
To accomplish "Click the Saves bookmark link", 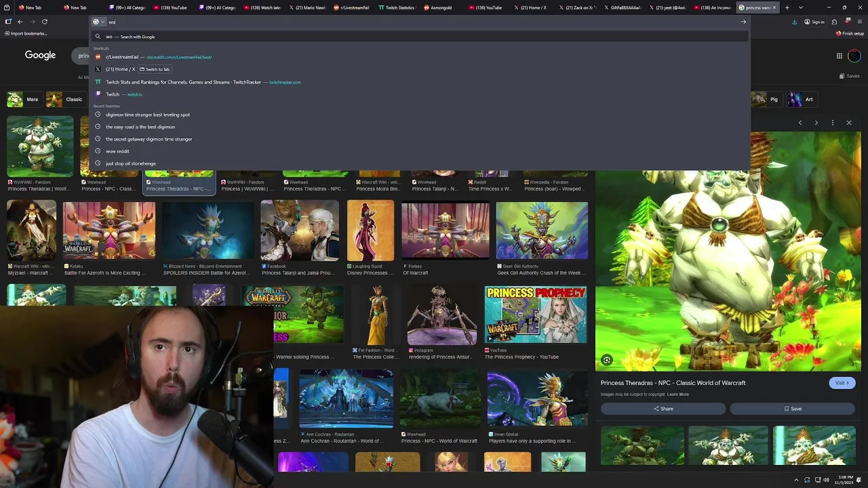I will tap(849, 76).
